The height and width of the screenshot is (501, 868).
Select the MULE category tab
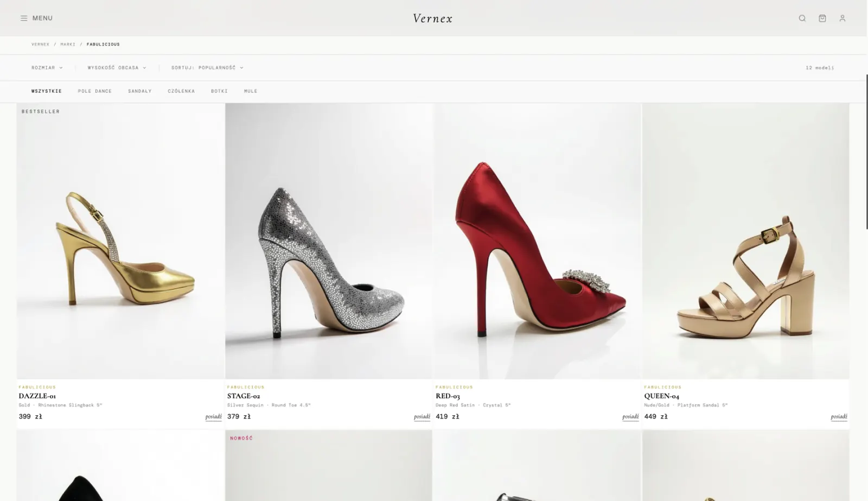[251, 91]
